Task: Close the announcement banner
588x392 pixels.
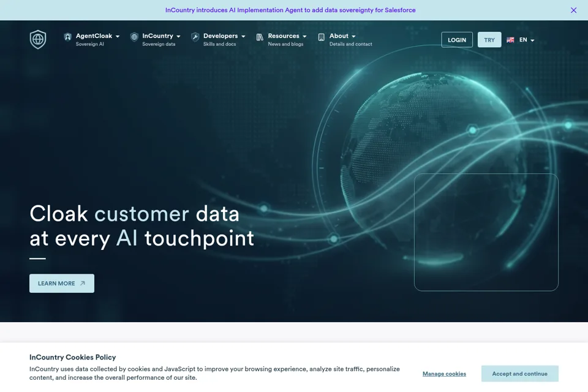Action: [x=573, y=10]
